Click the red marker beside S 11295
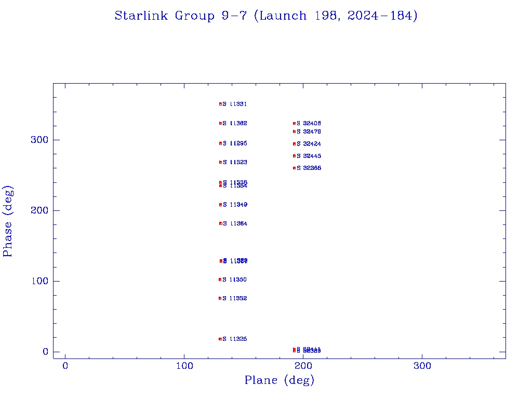Image resolution: width=532 pixels, height=399 pixels. pyautogui.click(x=220, y=143)
